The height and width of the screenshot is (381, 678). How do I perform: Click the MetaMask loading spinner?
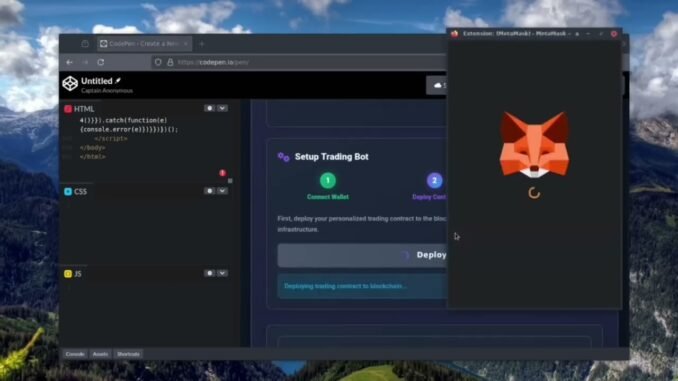tap(534, 193)
